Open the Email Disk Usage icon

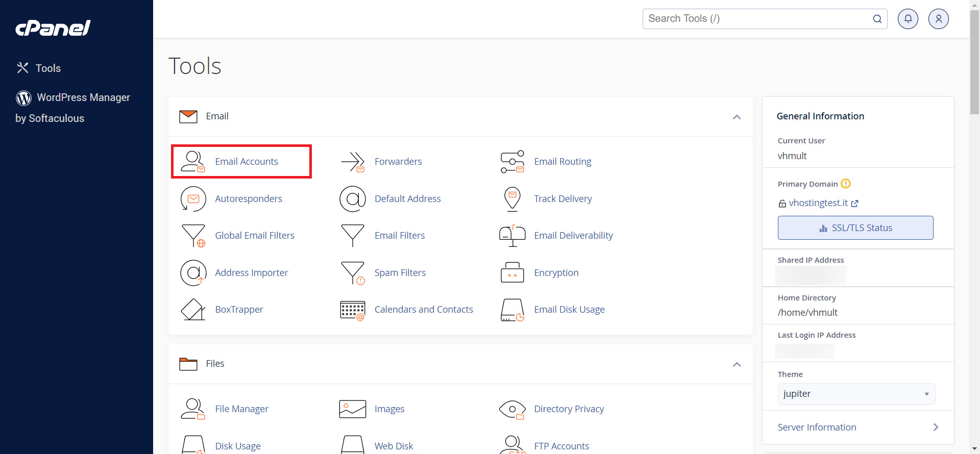512,310
